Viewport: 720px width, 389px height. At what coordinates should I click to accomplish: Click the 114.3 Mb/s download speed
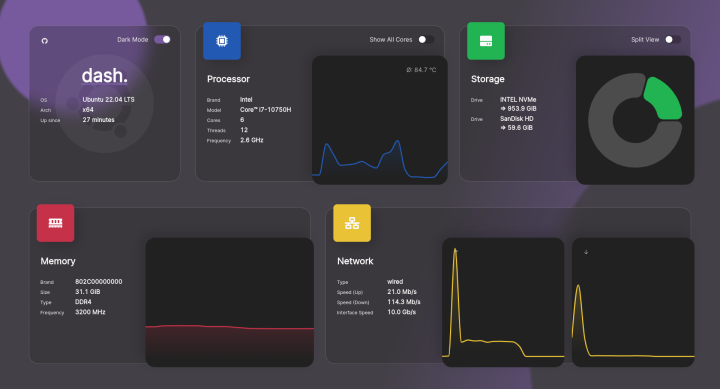[x=404, y=302]
